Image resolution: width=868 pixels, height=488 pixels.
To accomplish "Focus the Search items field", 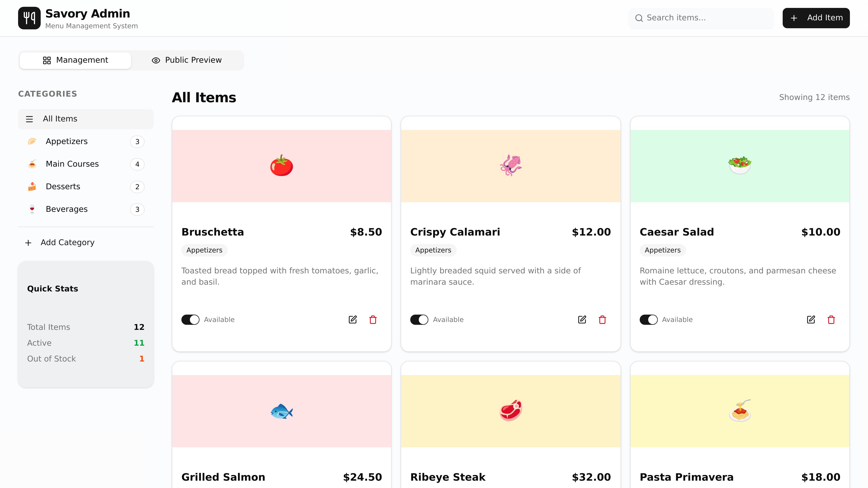I will click(708, 18).
